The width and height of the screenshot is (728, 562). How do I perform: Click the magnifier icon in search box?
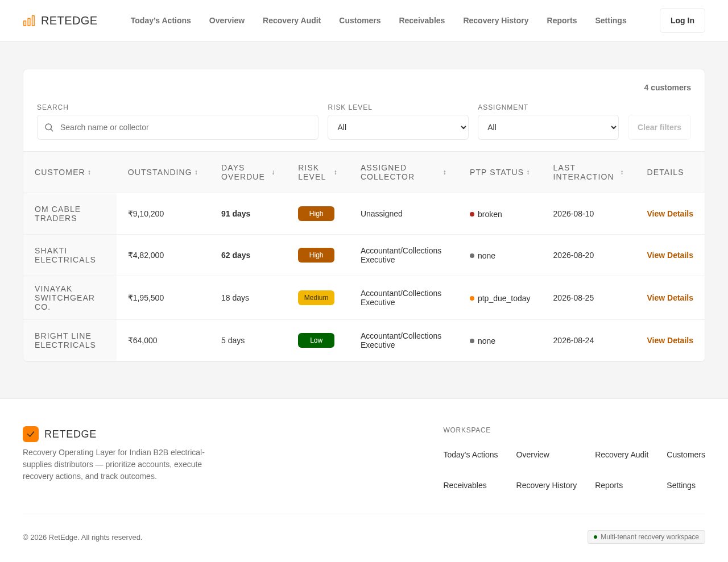(49, 127)
